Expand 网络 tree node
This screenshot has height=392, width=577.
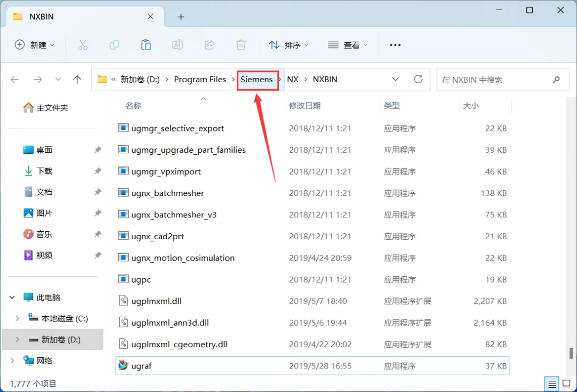pyautogui.click(x=12, y=360)
